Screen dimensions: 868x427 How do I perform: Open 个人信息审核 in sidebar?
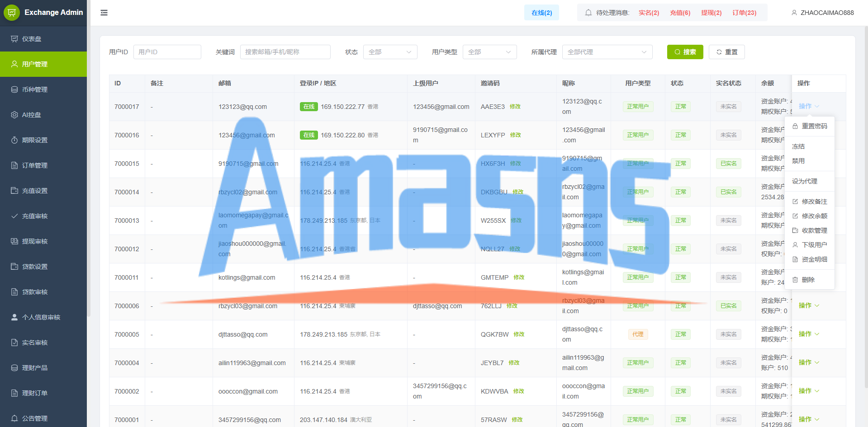click(x=43, y=317)
